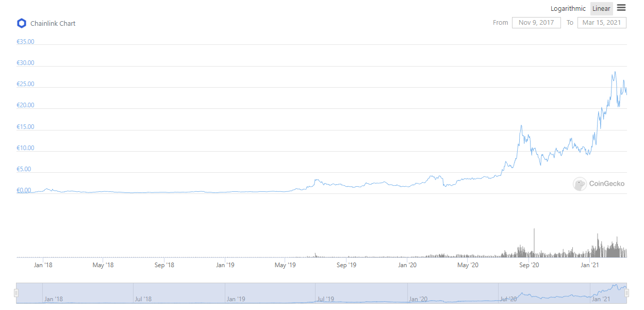Switch chart to Logarithmic scale
The height and width of the screenshot is (310, 644).
point(568,9)
